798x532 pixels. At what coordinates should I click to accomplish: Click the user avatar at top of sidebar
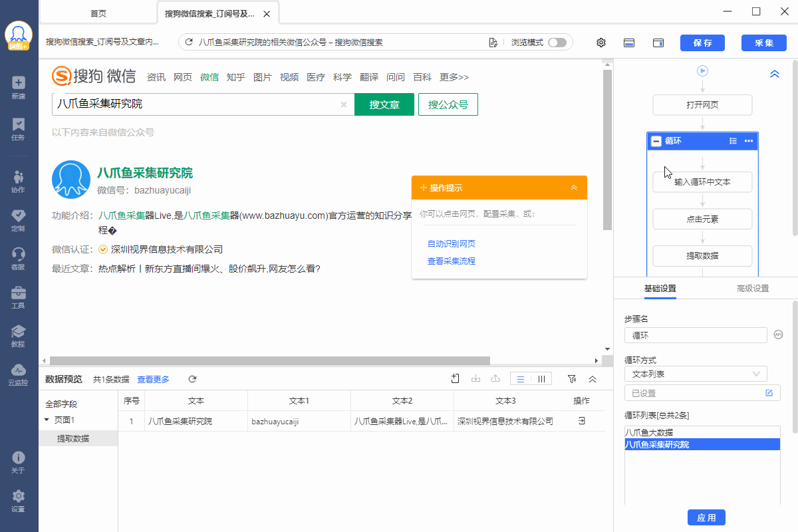pyautogui.click(x=19, y=35)
